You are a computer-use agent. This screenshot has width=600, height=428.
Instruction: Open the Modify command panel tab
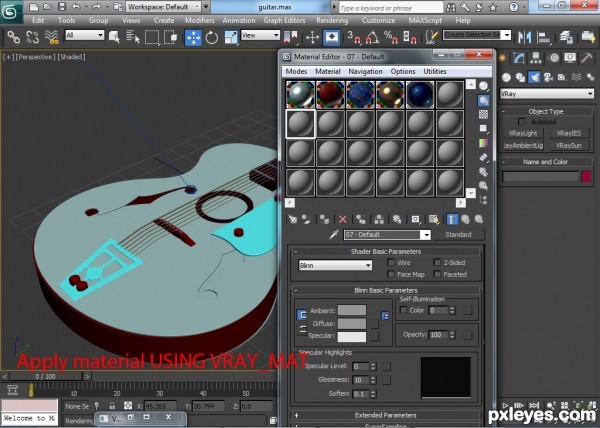[519, 58]
